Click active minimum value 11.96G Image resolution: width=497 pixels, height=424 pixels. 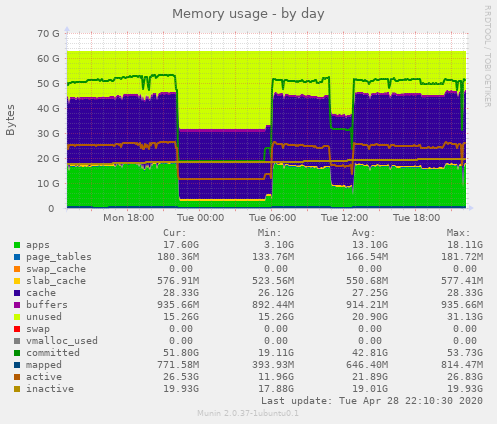tap(276, 377)
